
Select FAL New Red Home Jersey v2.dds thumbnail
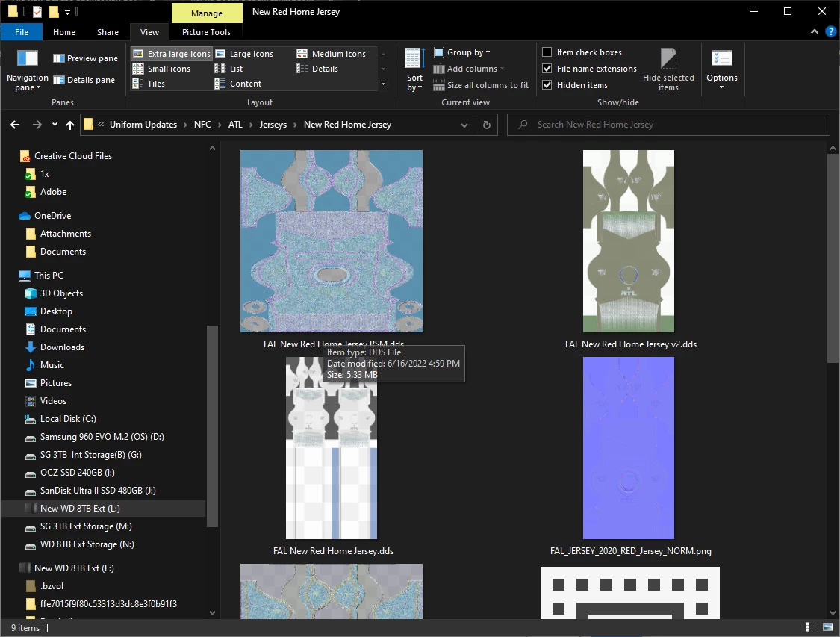point(629,241)
